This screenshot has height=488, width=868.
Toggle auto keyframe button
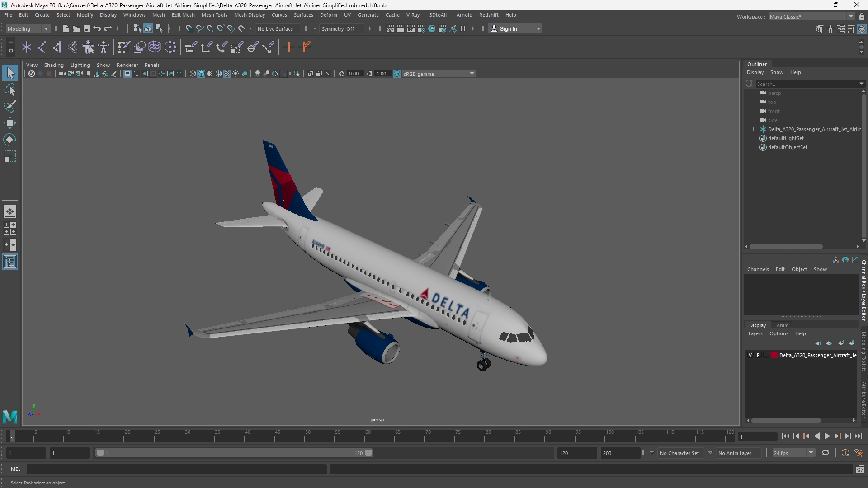point(845,453)
